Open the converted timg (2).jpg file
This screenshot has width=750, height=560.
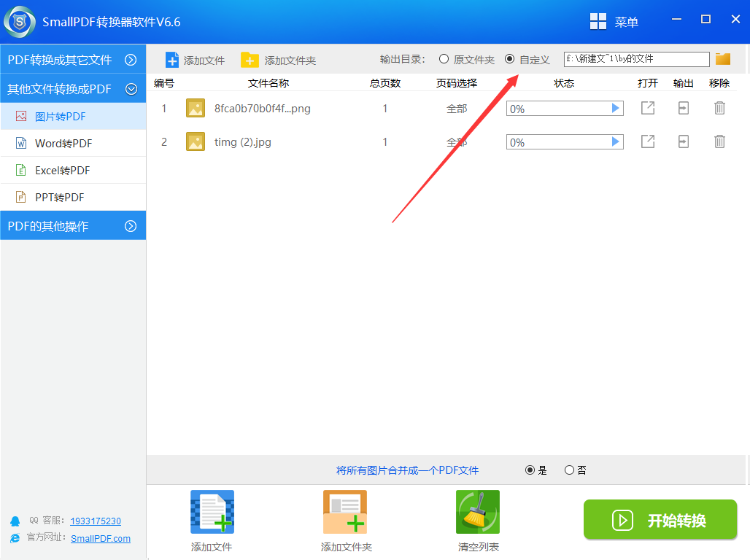pyautogui.click(x=648, y=141)
